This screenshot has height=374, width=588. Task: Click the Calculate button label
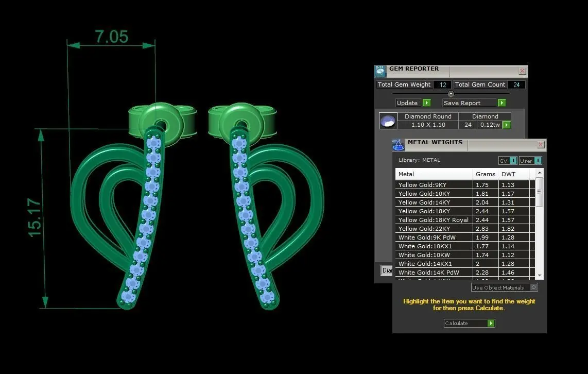(456, 324)
